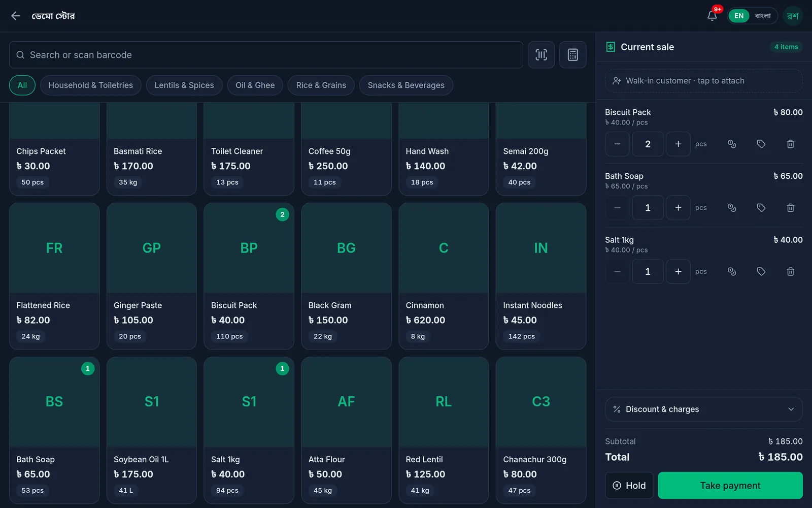Add Cinnamon product to sale
Image resolution: width=812 pixels, height=508 pixels.
click(x=444, y=276)
